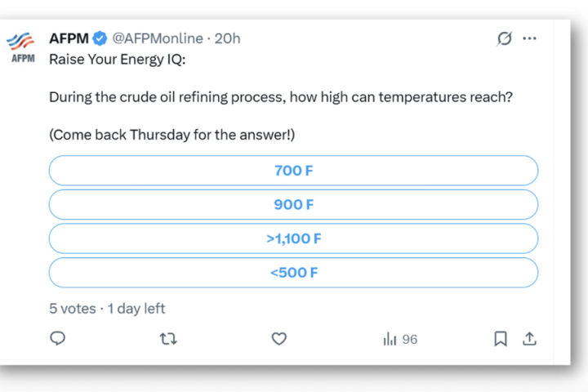Click the 5 votes count text
This screenshot has width=588, height=392.
pos(72,309)
